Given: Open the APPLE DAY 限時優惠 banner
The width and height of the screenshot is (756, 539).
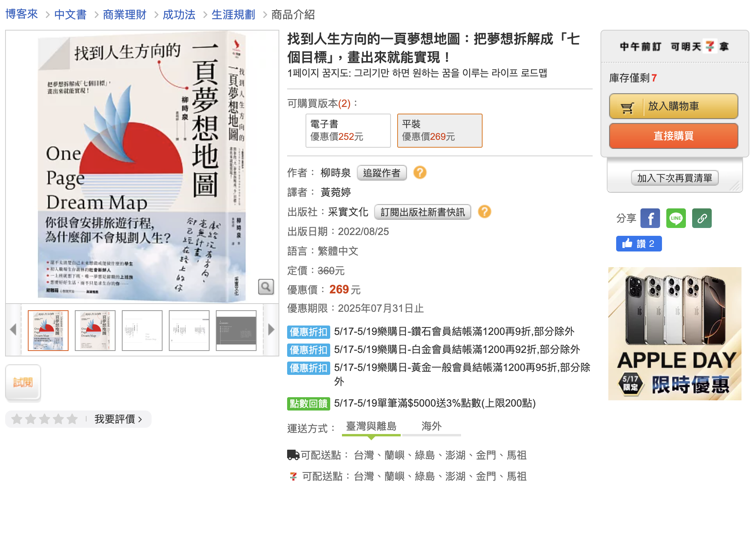Looking at the screenshot, I should coord(674,333).
